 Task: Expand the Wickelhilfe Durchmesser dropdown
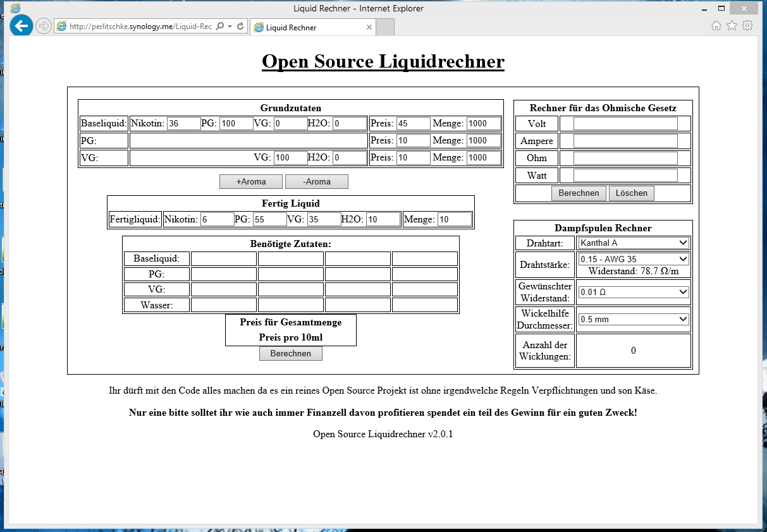pyautogui.click(x=633, y=320)
